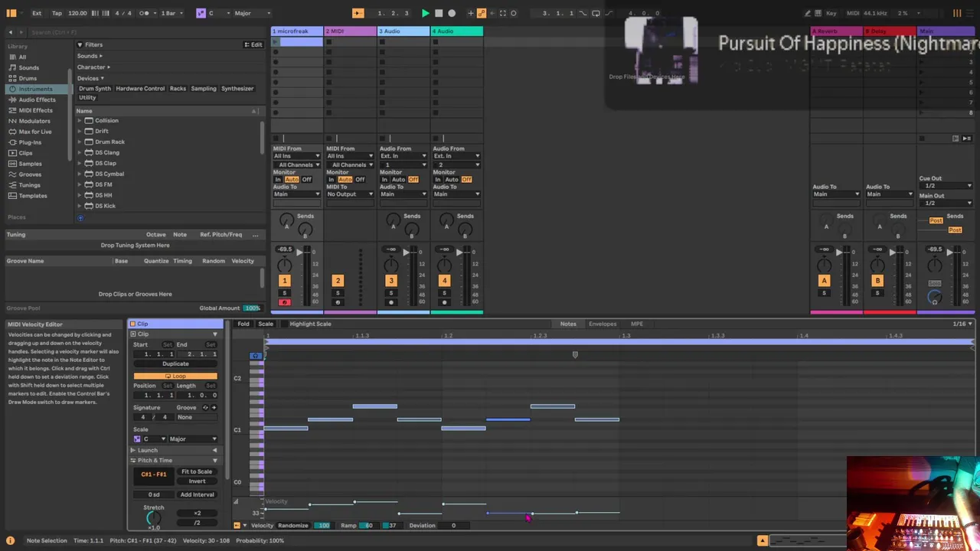The height and width of the screenshot is (551, 980).
Task: Toggle the Metronome button
Action: [x=145, y=13]
